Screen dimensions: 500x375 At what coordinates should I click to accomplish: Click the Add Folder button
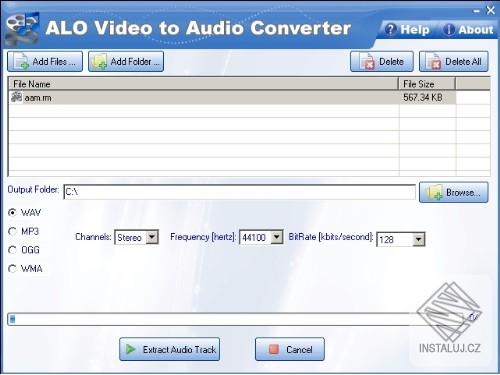(x=126, y=61)
